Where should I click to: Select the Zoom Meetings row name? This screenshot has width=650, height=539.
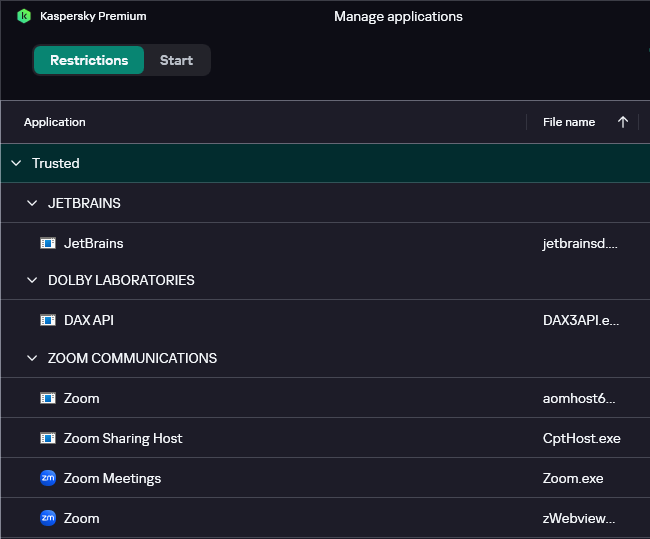(x=112, y=478)
